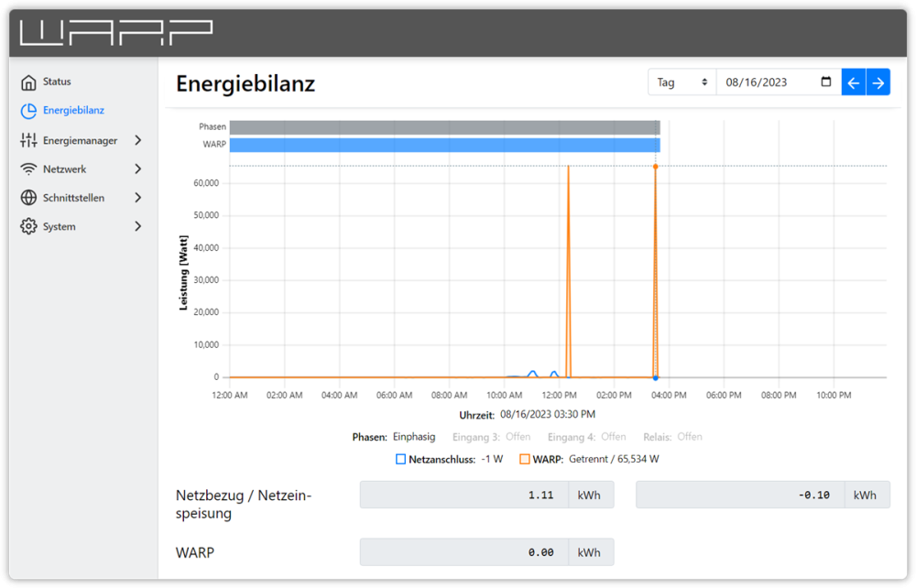
Task: Click the Netzwerk wifi icon
Action: (x=28, y=169)
